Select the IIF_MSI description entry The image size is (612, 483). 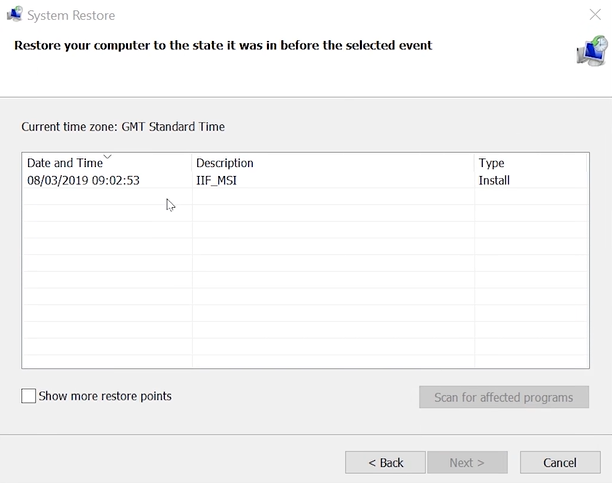(x=216, y=181)
